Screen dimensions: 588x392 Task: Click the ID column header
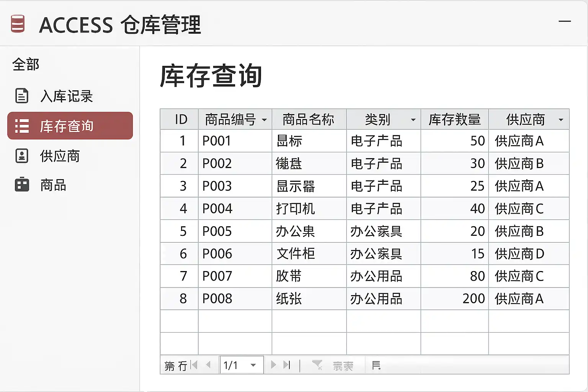pos(179,119)
